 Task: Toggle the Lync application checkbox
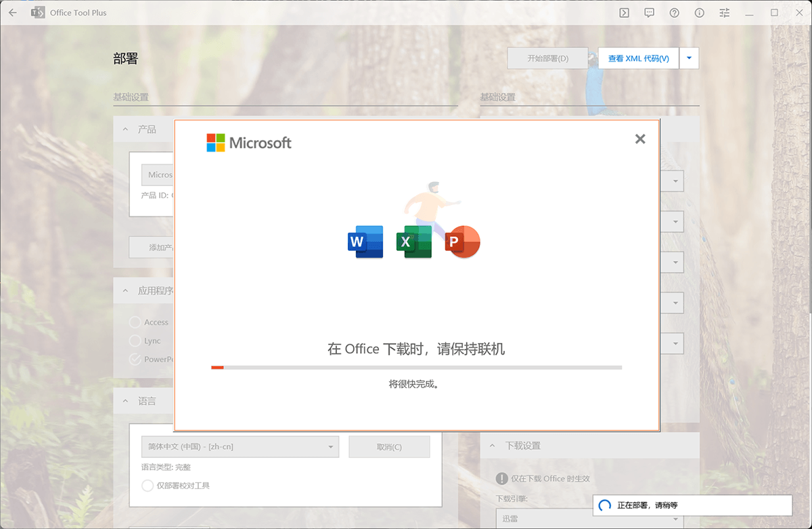tap(135, 341)
